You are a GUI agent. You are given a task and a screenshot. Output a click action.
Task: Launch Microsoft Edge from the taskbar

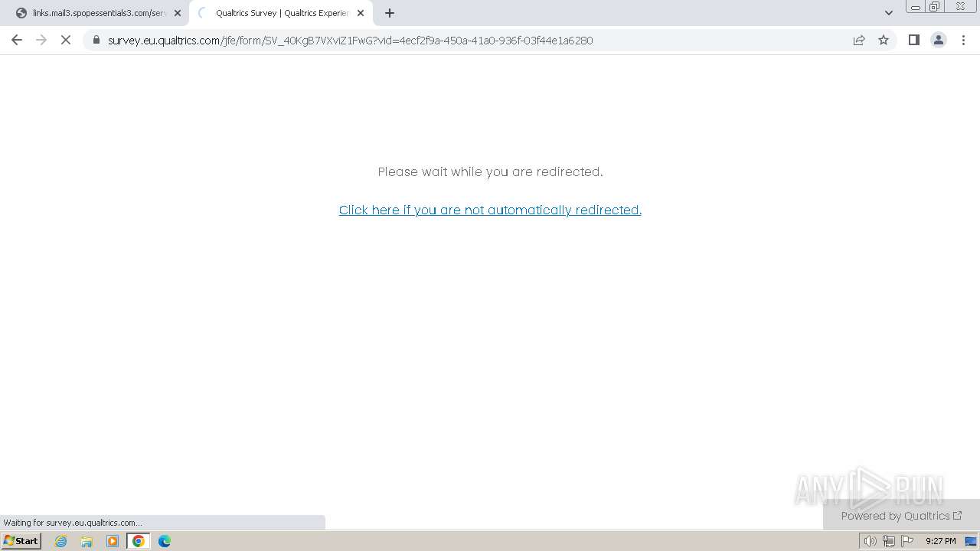[x=165, y=541]
